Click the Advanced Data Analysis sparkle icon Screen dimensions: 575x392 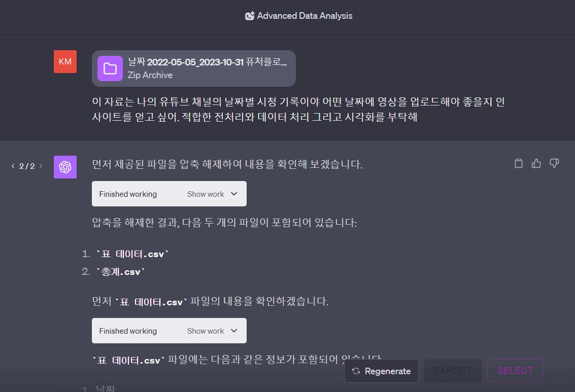click(250, 16)
